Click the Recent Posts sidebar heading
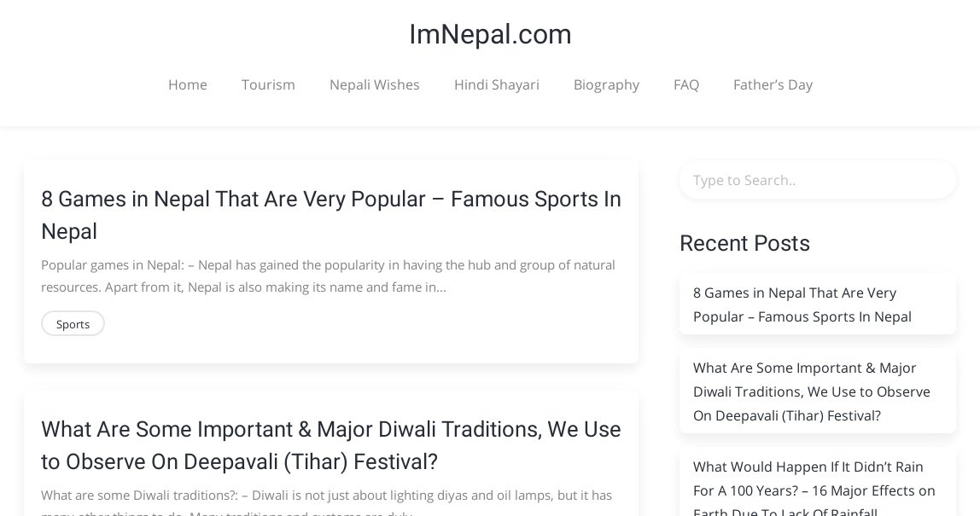Screen dimensions: 980x516 (744, 243)
